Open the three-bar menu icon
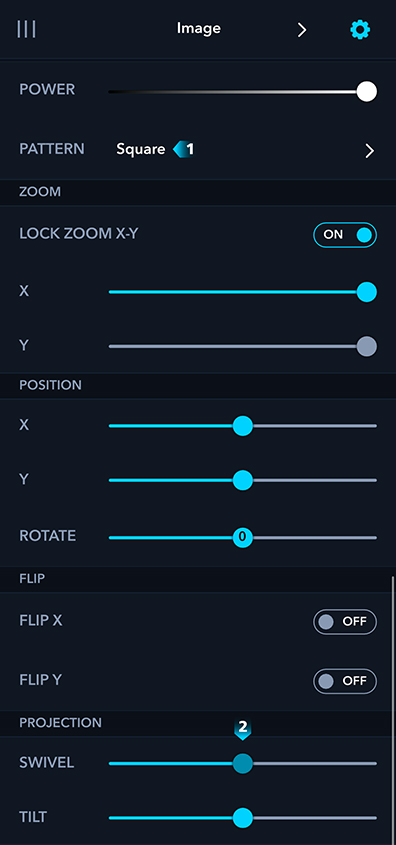396x845 pixels. point(26,29)
